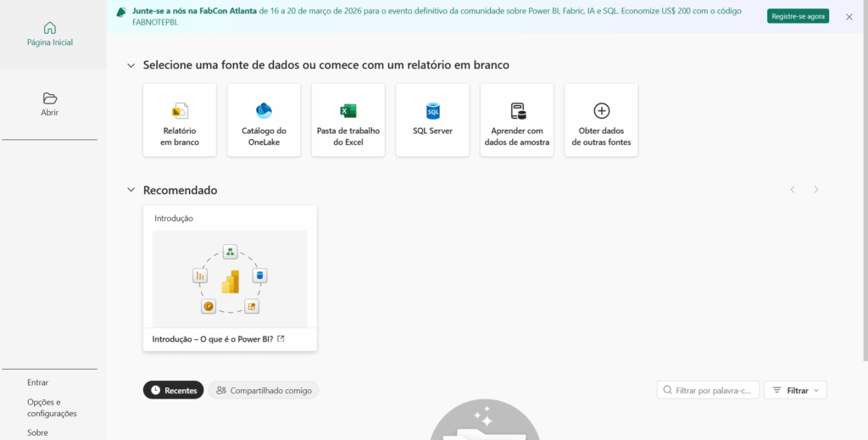Click the Recomendado heading text
This screenshot has width=868, height=440.
(x=180, y=191)
